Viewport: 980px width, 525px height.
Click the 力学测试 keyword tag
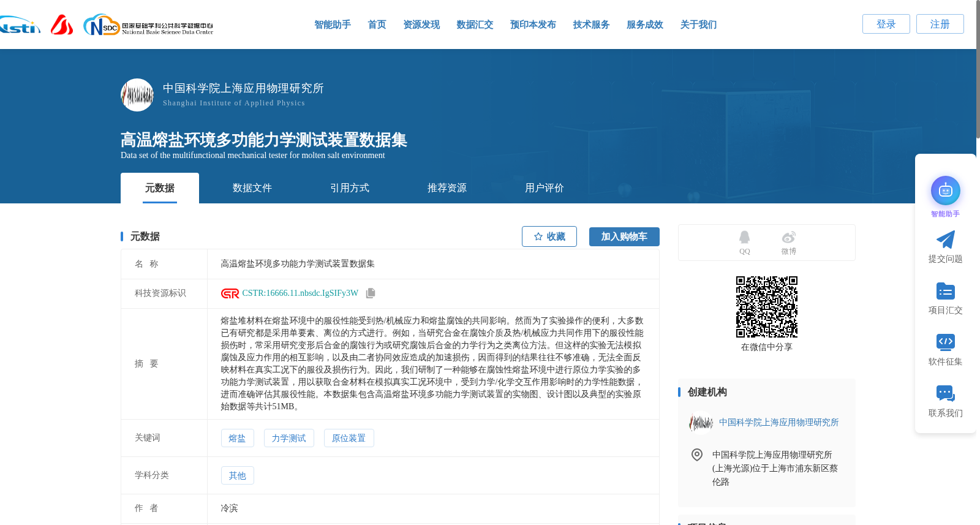click(x=288, y=438)
